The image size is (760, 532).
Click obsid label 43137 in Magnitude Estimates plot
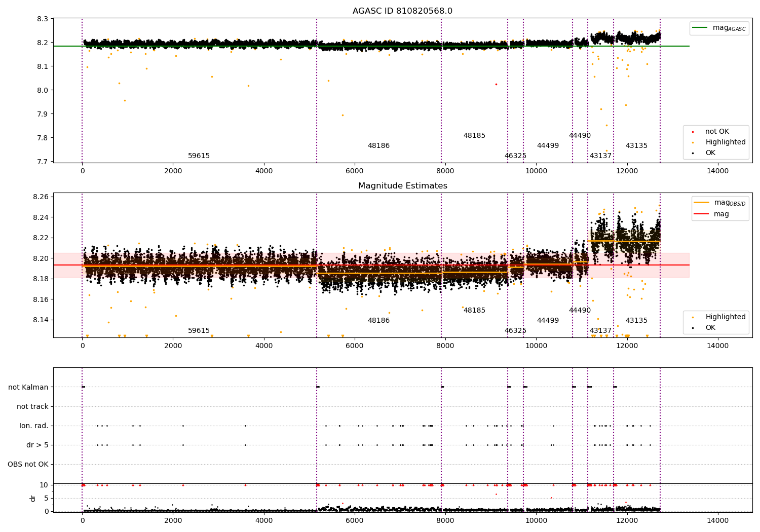[600, 330]
